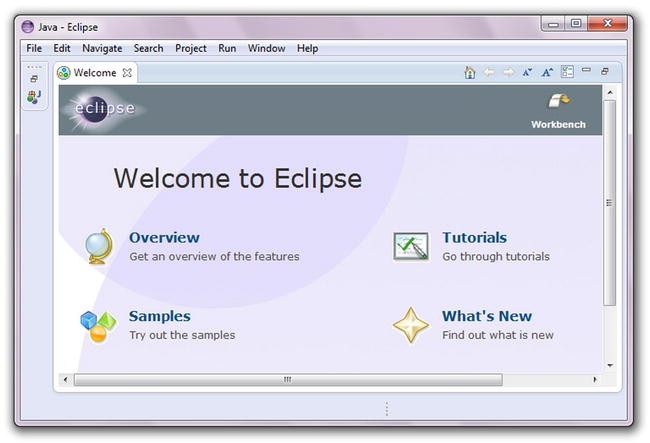Click the horizontal scrollbar thumb
The width and height of the screenshot is (650, 443).
point(288,379)
